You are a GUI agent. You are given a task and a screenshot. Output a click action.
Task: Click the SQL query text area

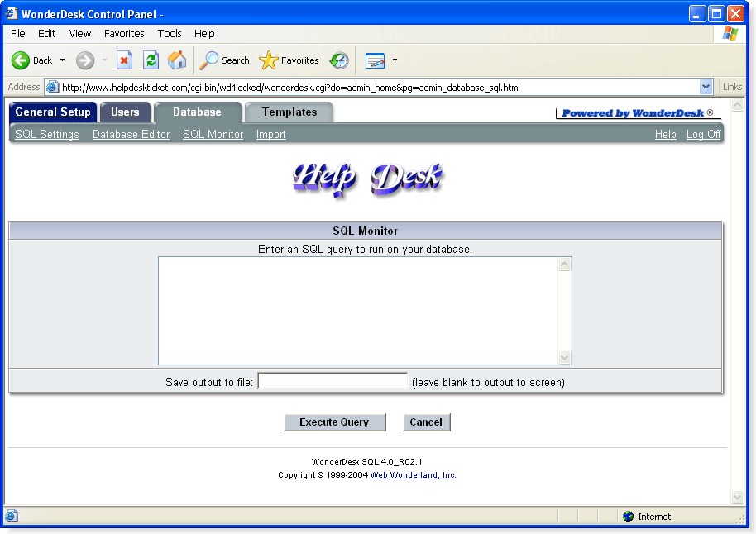coord(359,311)
